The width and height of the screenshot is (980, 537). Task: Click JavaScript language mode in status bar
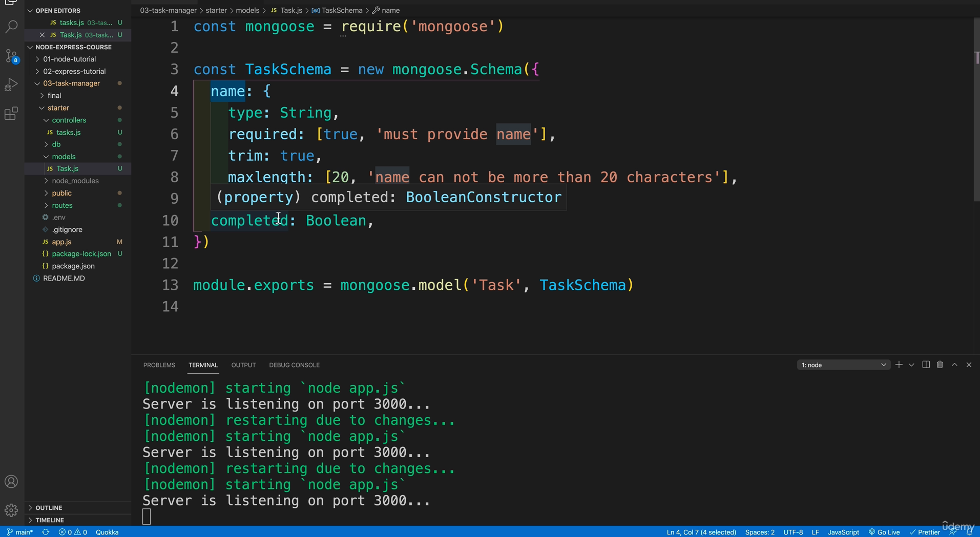843,532
